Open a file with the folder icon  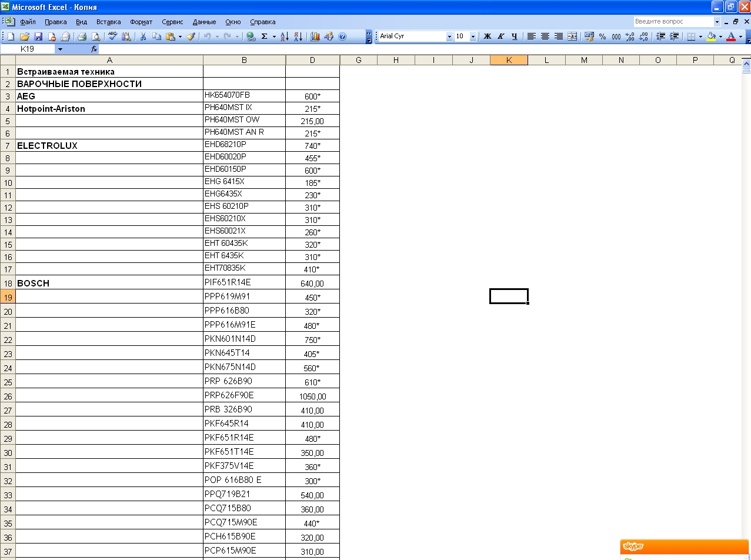pos(25,36)
